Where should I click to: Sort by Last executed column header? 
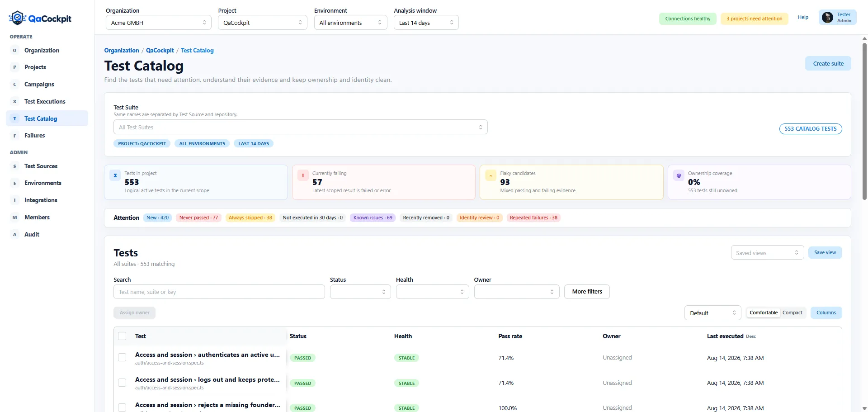pos(725,336)
